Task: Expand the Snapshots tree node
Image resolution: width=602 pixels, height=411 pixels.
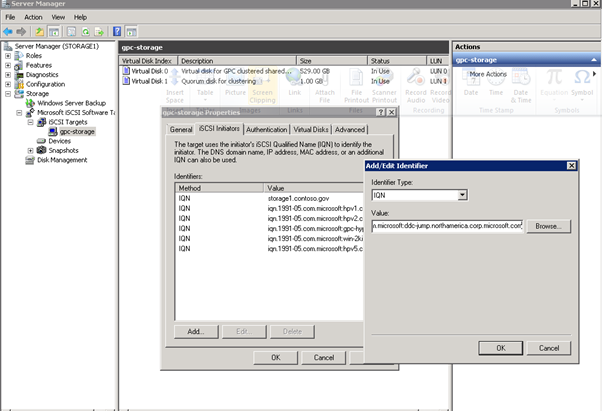Action: click(x=30, y=150)
